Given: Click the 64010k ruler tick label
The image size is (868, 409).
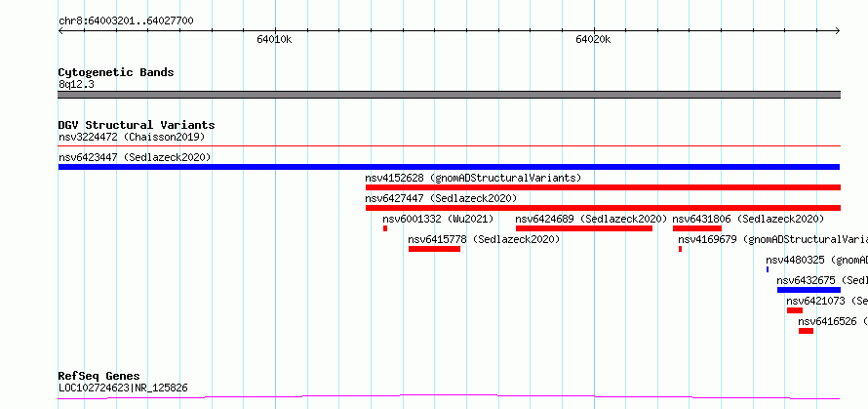Looking at the screenshot, I should pos(274,39).
